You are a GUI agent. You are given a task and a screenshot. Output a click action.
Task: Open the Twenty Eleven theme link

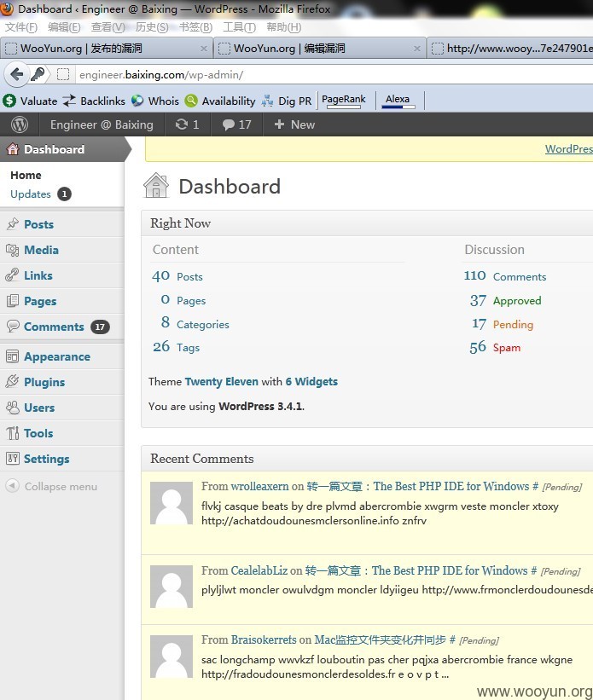(221, 382)
